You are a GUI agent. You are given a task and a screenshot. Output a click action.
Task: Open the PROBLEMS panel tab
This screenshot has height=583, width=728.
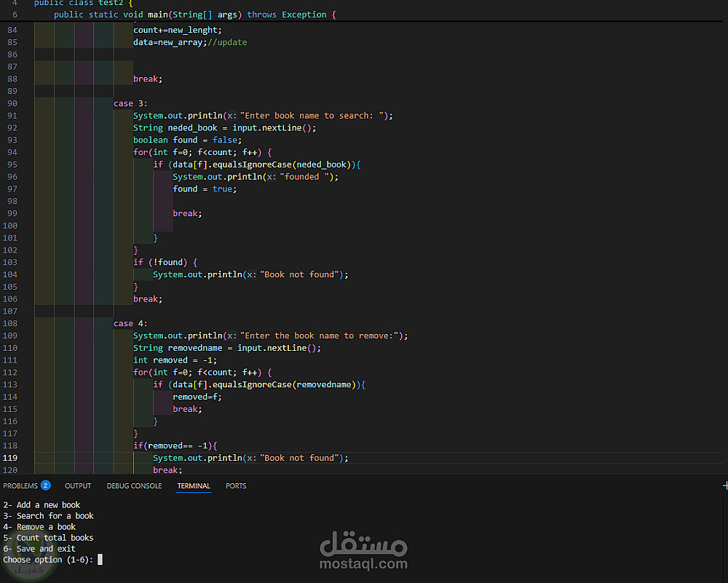pos(20,485)
